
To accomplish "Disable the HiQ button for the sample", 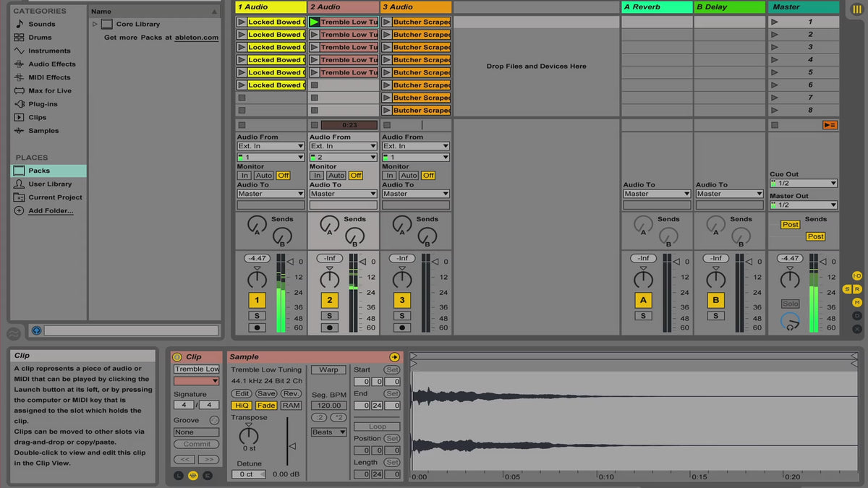I will (242, 406).
